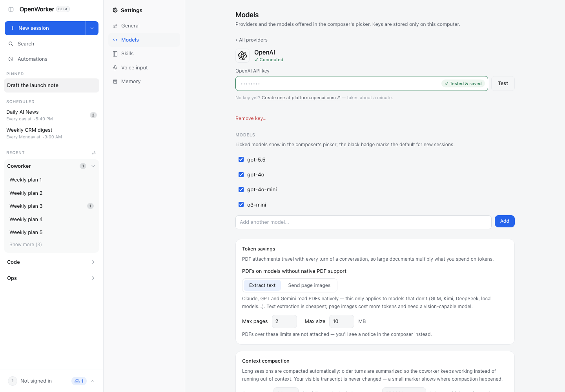Click the Settings gear icon
This screenshot has width=565, height=392.
115,10
